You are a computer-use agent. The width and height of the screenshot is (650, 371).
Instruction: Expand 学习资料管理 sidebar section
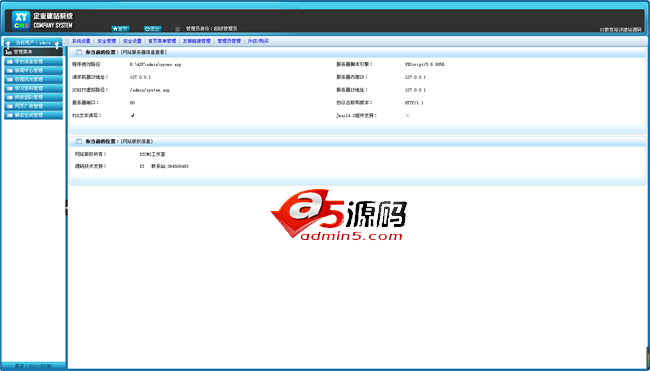pos(33,88)
